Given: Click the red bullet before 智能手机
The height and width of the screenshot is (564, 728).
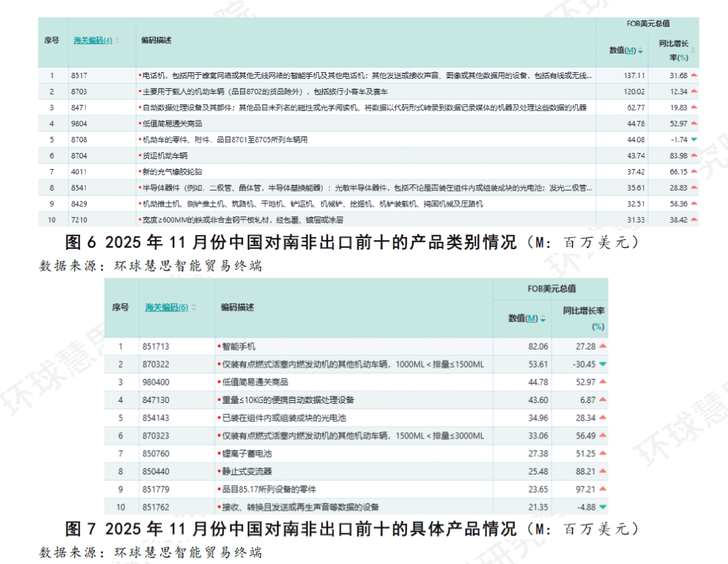Looking at the screenshot, I should [x=219, y=346].
